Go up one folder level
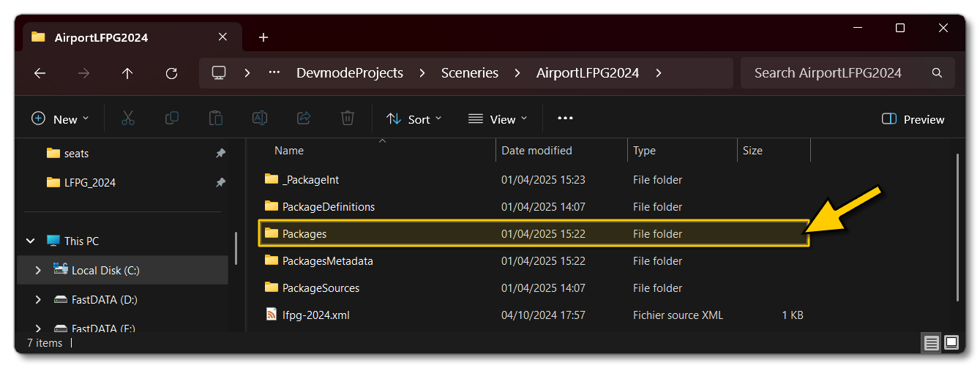980x368 pixels. click(x=127, y=73)
